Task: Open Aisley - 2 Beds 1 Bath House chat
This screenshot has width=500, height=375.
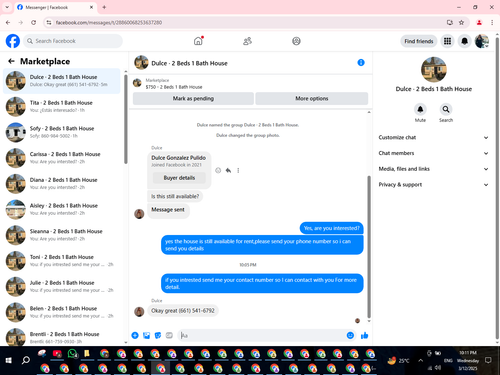Action: (62, 209)
